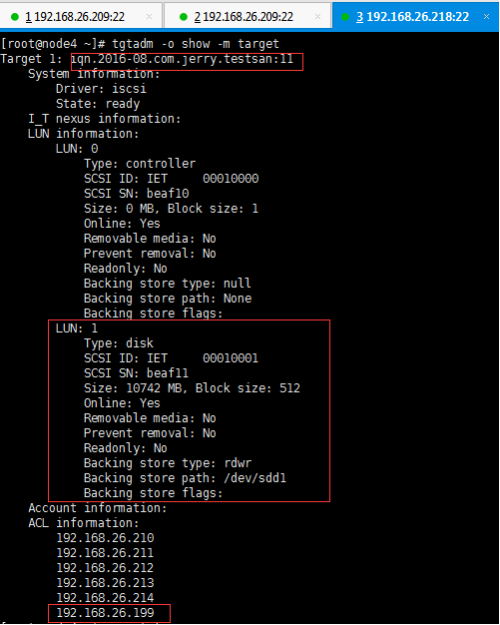This screenshot has height=625, width=500.
Task: Click the State: ready line
Action: (x=98, y=104)
